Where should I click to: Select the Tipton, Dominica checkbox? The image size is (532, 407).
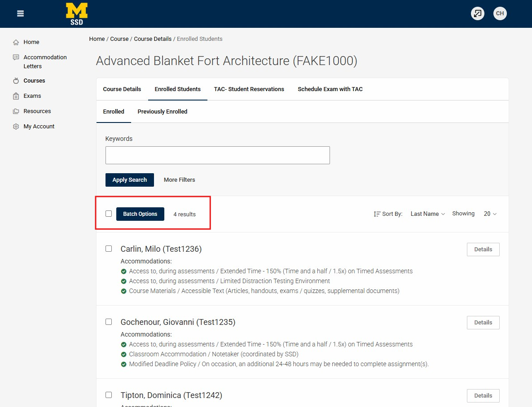point(109,395)
